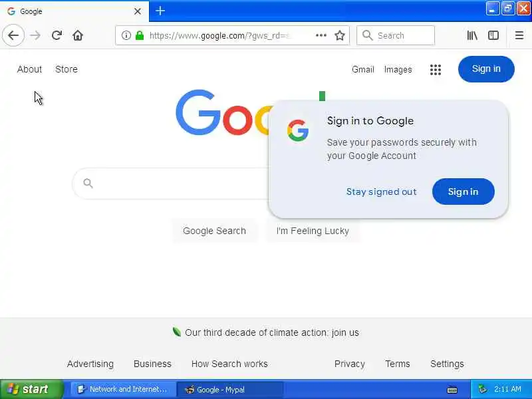
Task: Open a new tab with the plus button
Action: [x=160, y=11]
